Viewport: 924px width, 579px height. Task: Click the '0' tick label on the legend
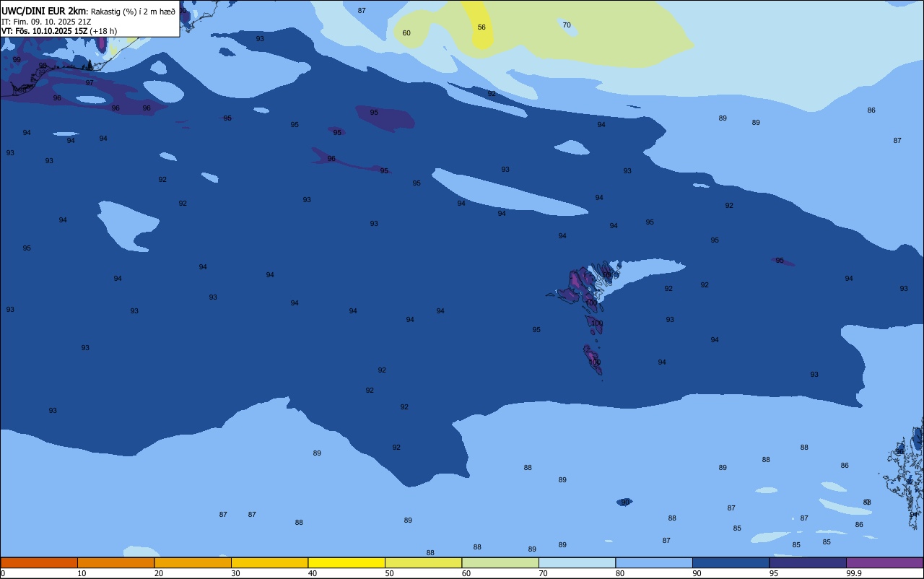point(3,573)
